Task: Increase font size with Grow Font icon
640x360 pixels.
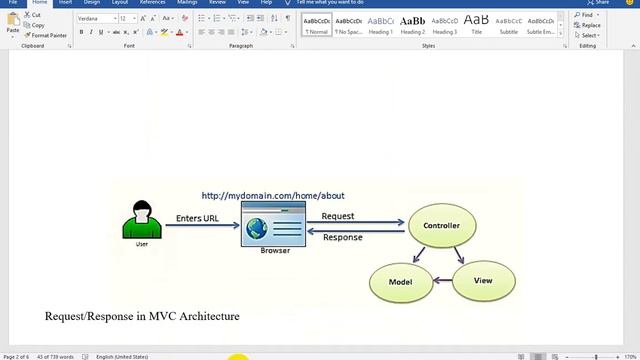Action: pyautogui.click(x=143, y=18)
